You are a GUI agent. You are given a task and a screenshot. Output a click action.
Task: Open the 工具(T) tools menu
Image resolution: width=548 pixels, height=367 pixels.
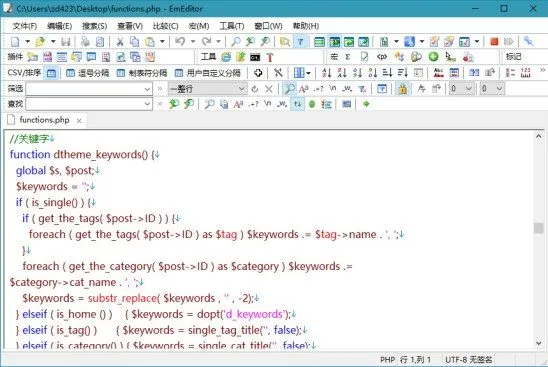(x=232, y=26)
